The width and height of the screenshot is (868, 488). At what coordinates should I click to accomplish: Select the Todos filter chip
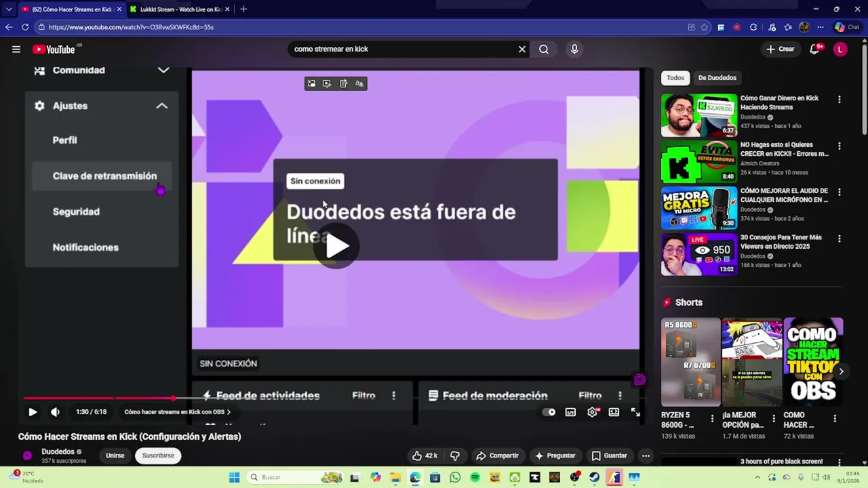675,77
